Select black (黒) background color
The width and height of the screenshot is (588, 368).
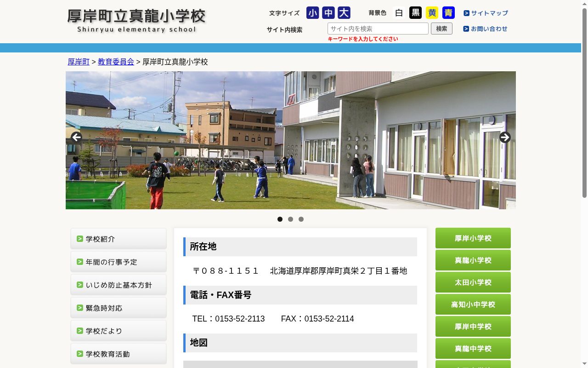(x=416, y=13)
